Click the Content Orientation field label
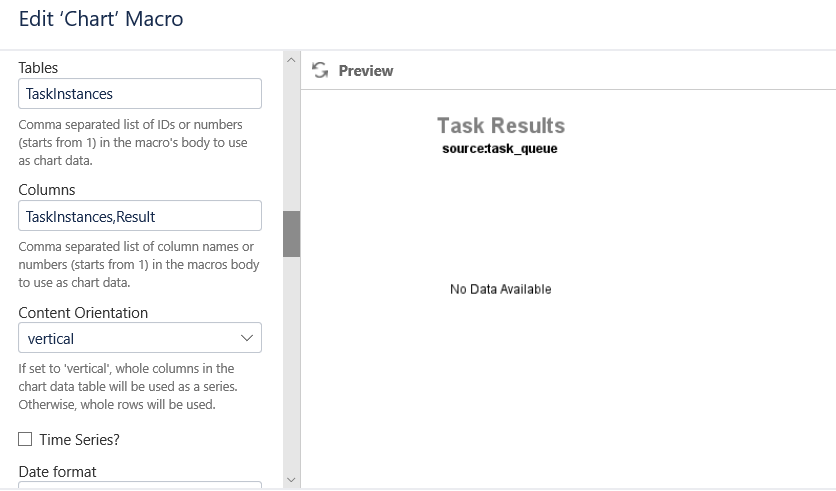This screenshot has height=491, width=836. click(83, 313)
